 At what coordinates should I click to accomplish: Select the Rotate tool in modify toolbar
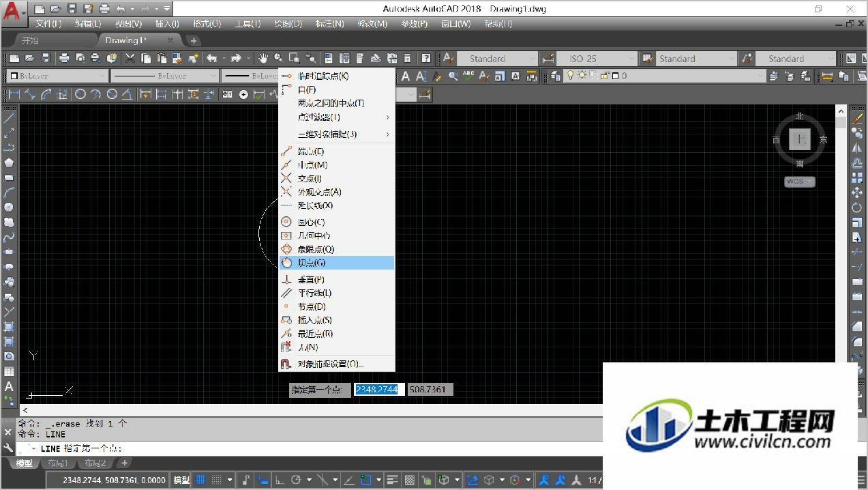pyautogui.click(x=857, y=207)
